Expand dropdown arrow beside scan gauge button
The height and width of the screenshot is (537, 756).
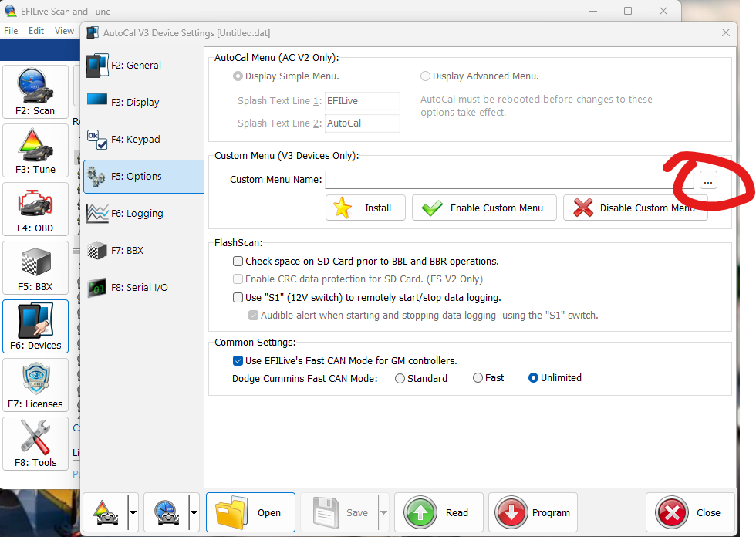pyautogui.click(x=194, y=512)
